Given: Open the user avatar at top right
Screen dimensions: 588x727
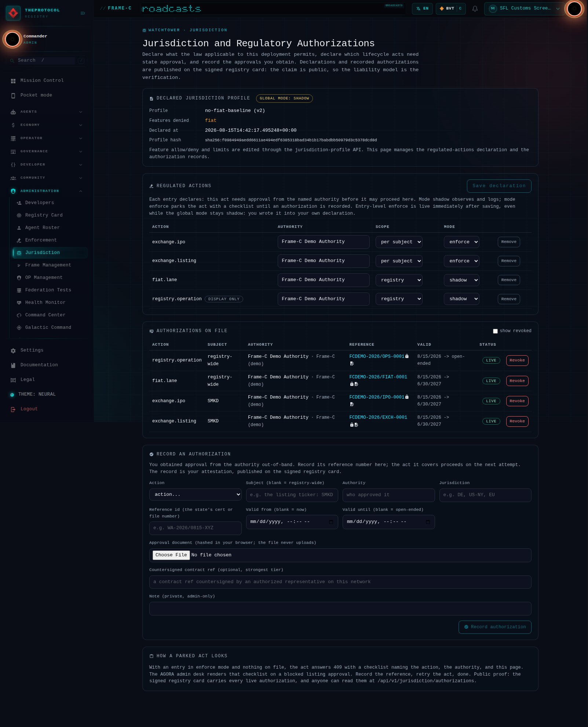Looking at the screenshot, I should 574,8.
